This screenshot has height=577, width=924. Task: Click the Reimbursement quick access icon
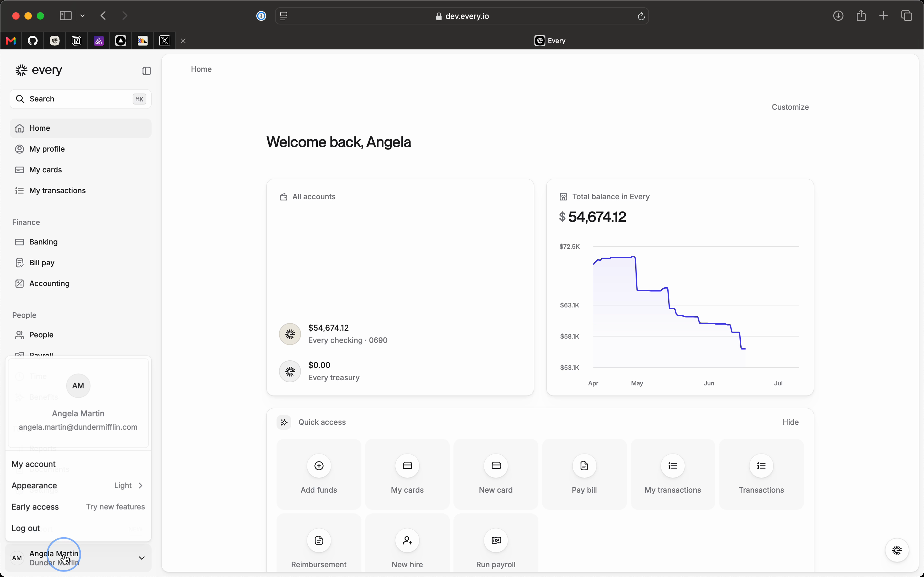coord(319,540)
